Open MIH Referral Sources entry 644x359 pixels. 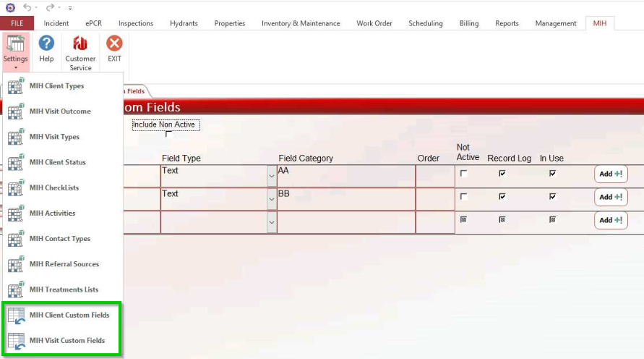(64, 264)
